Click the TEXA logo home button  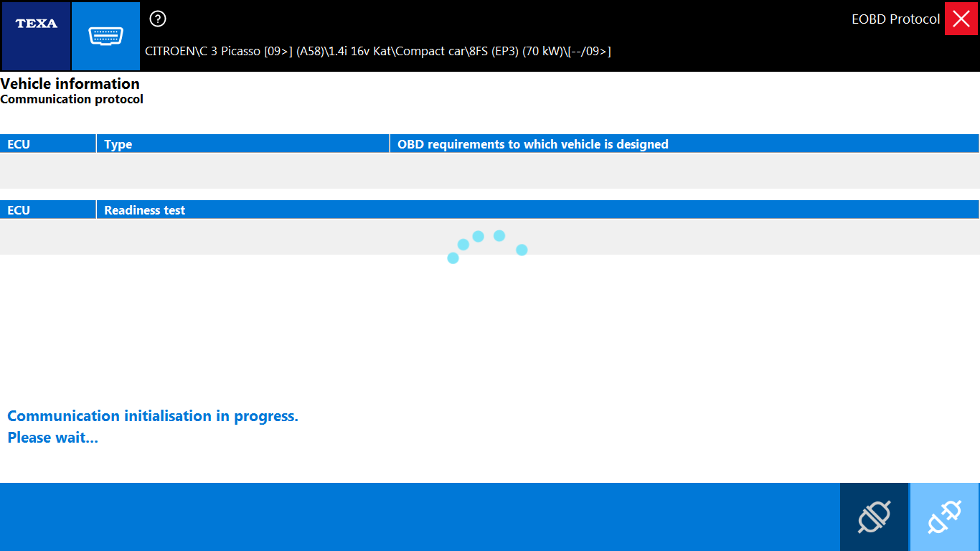tap(36, 36)
